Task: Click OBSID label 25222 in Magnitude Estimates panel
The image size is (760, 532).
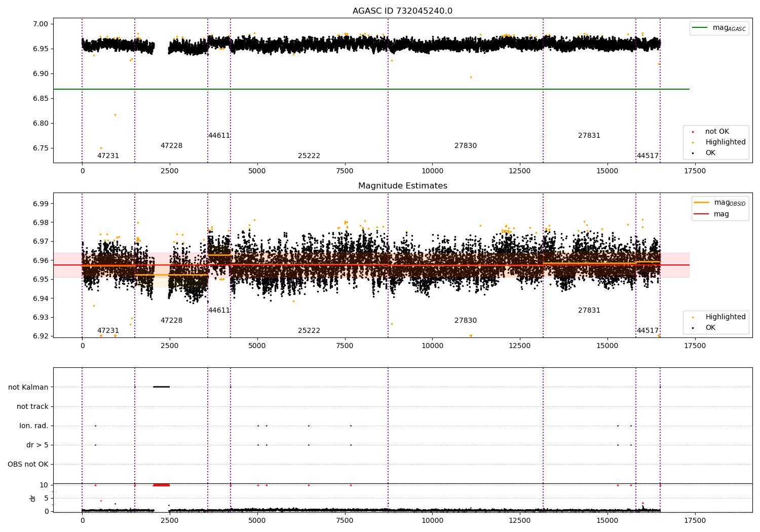Action: [309, 331]
